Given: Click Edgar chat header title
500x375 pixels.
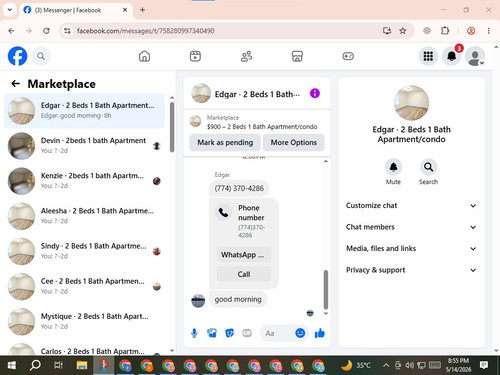Looking at the screenshot, I should click(x=257, y=94).
